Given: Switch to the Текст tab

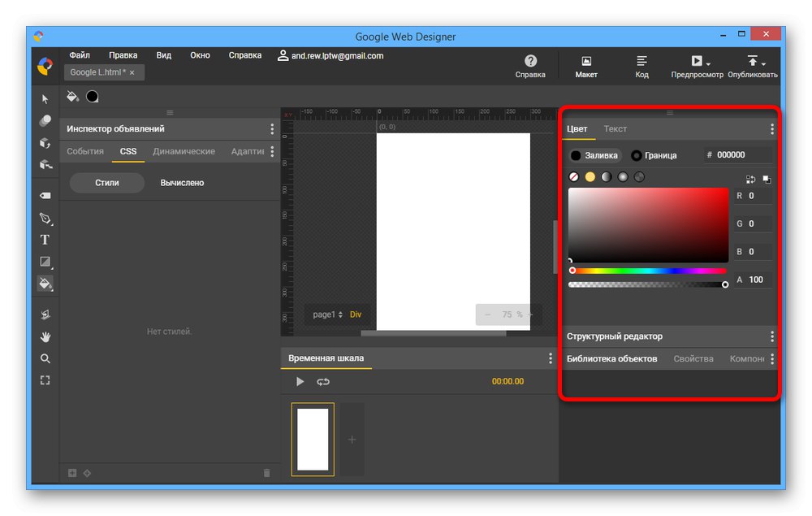Looking at the screenshot, I should tap(615, 129).
